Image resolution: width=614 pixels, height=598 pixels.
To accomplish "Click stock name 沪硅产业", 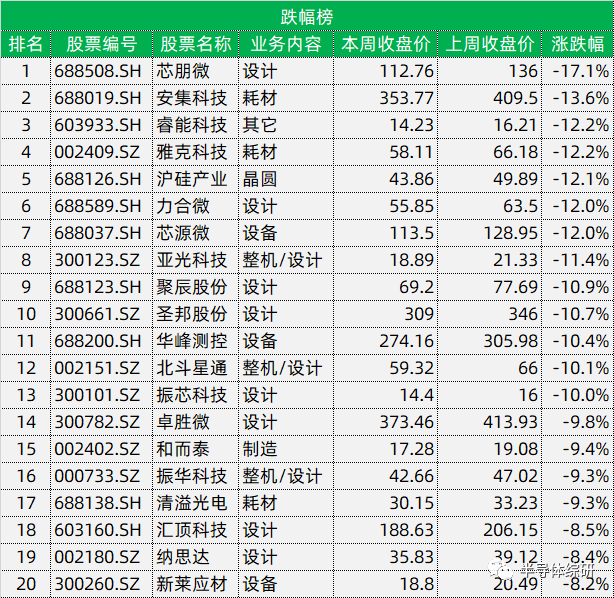I will coord(191,179).
